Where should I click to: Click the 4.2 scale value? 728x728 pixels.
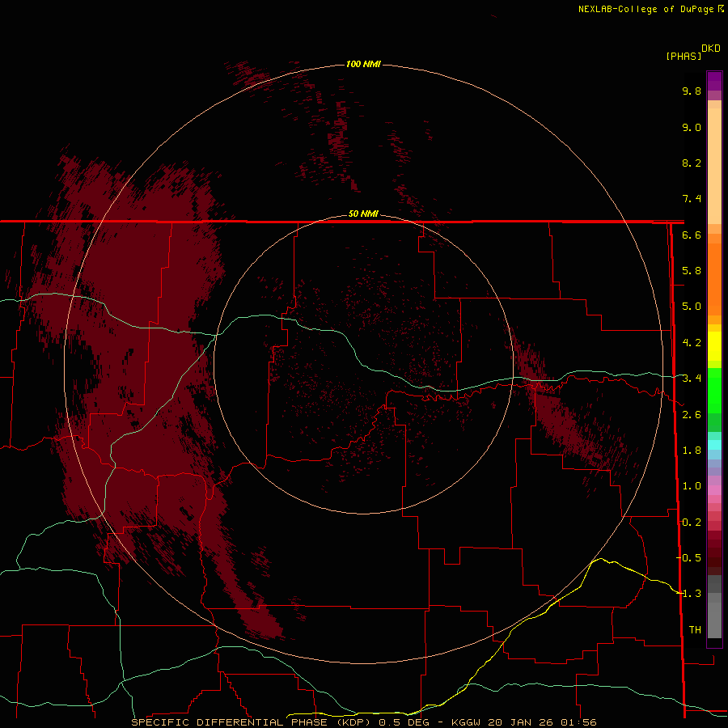point(692,343)
